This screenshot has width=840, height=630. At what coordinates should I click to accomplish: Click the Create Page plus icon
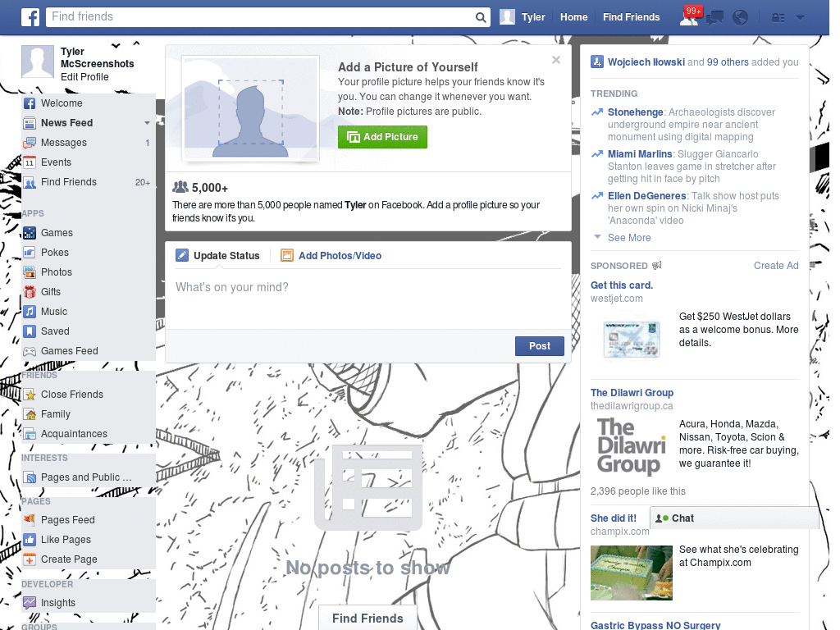click(x=30, y=559)
